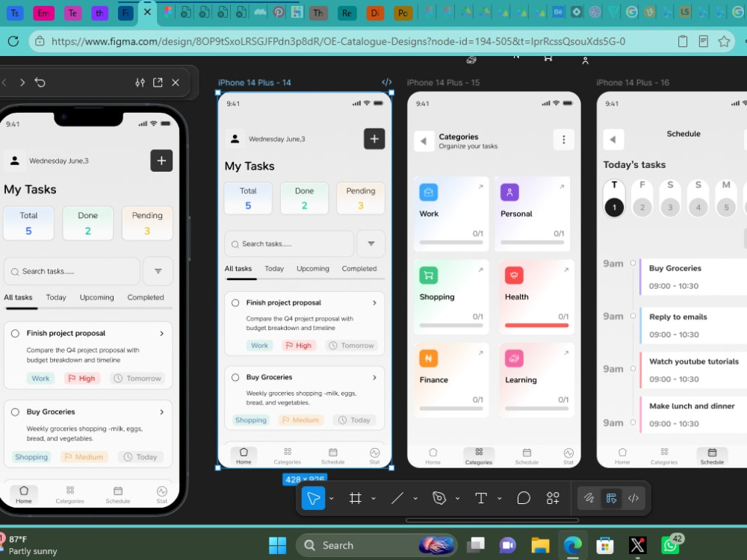
Task: Select the Line shape tool
Action: click(x=397, y=498)
